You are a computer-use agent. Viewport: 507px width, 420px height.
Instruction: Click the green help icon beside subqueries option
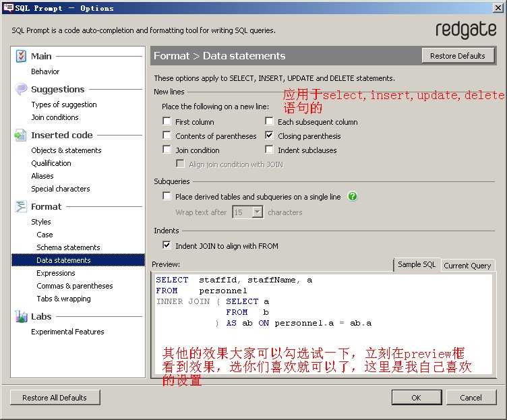(x=353, y=196)
